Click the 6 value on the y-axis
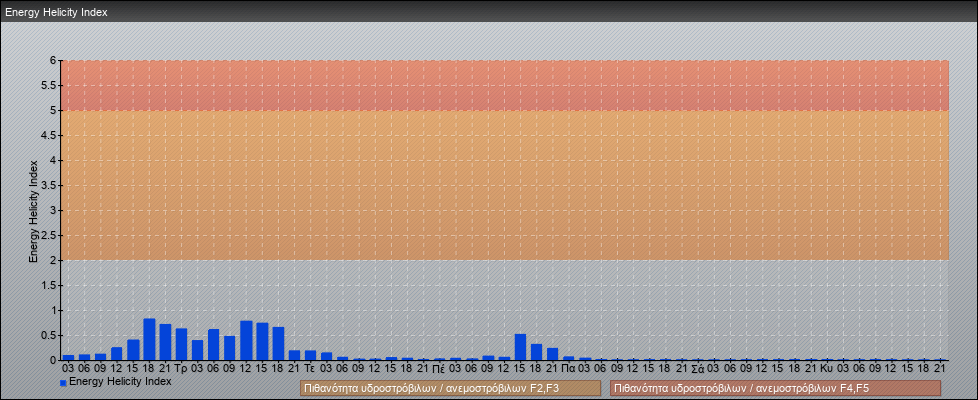This screenshot has height=400, width=978. pyautogui.click(x=52, y=60)
